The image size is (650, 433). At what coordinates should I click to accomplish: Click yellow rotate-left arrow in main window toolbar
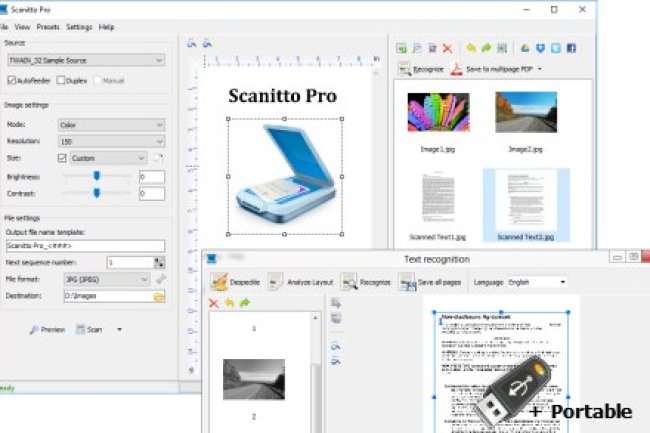coord(471,48)
